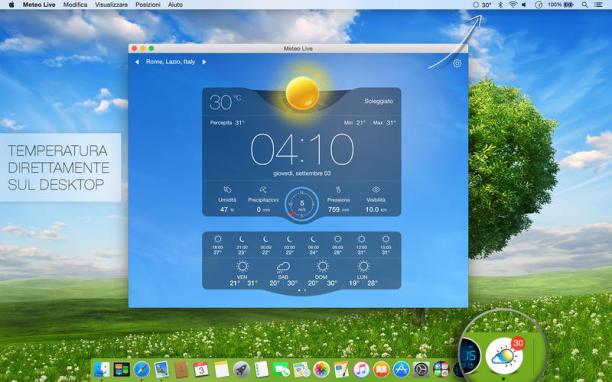Viewport: 612px width, 382px height.
Task: Click the Percepita 31° reading
Action: click(227, 123)
